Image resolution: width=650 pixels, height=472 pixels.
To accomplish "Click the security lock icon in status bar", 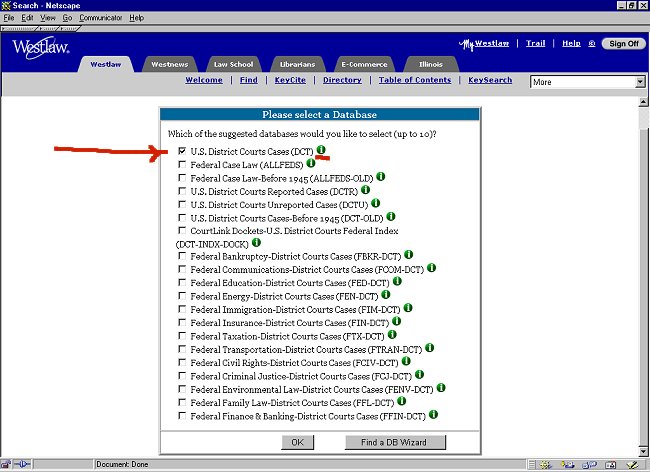I will point(6,464).
